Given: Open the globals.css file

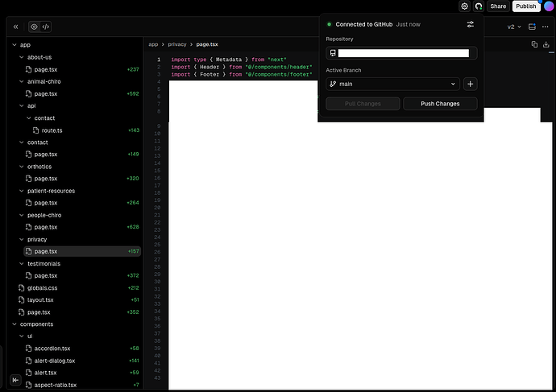Looking at the screenshot, I should pyautogui.click(x=42, y=288).
